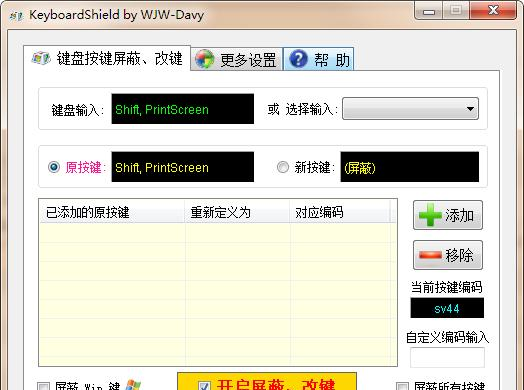Click the 对应编码 column header
The height and width of the screenshot is (390, 524).
[x=340, y=212]
